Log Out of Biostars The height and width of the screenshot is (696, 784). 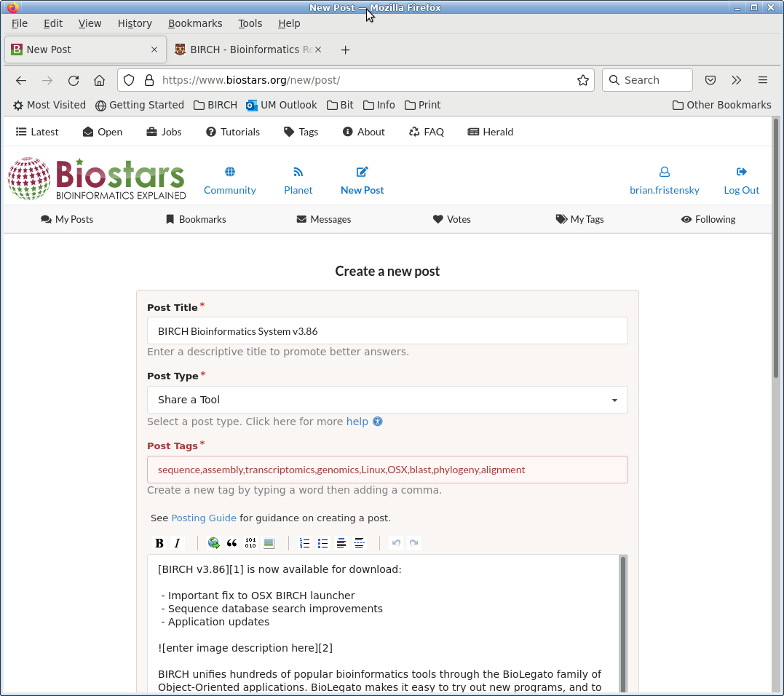(x=742, y=181)
